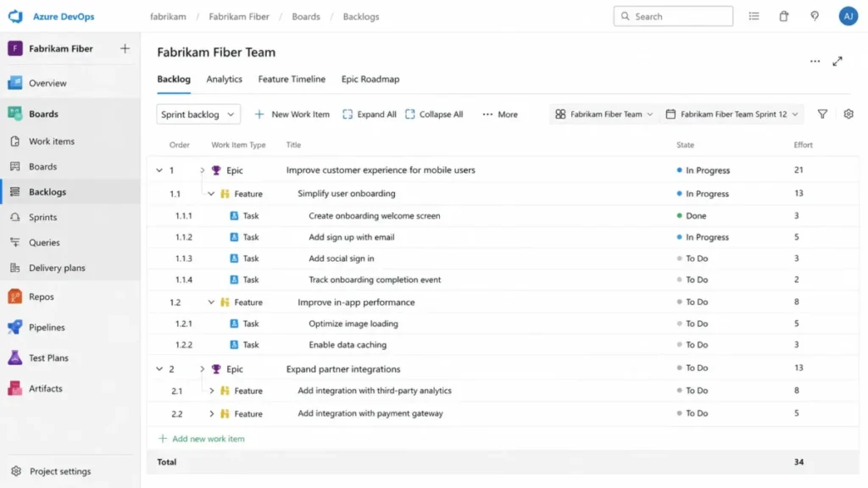
Task: Switch to the Backlog tab
Action: click(x=174, y=79)
